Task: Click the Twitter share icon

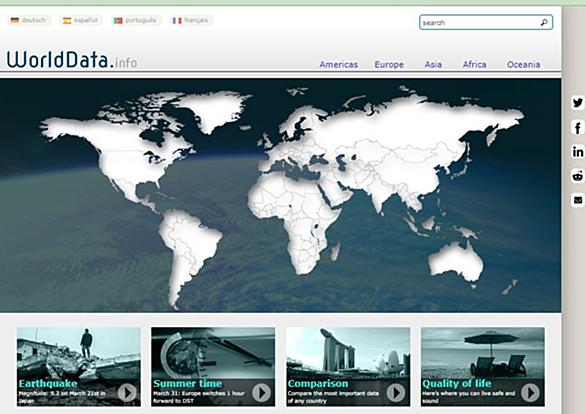Action: [x=578, y=103]
